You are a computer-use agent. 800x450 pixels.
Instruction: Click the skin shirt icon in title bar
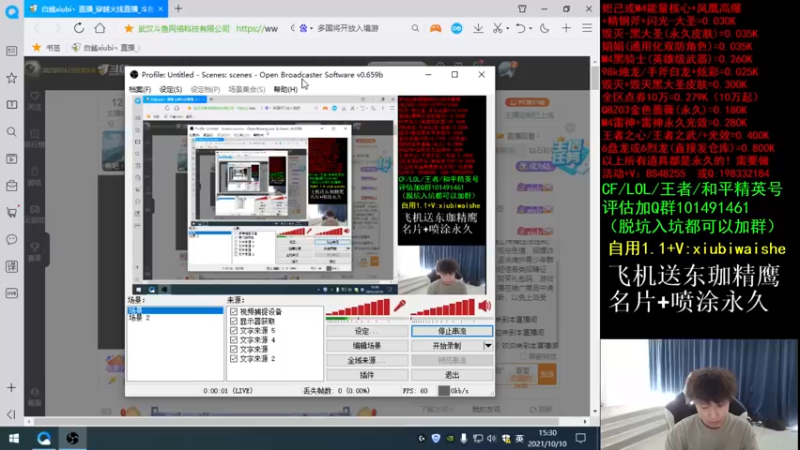[522, 9]
